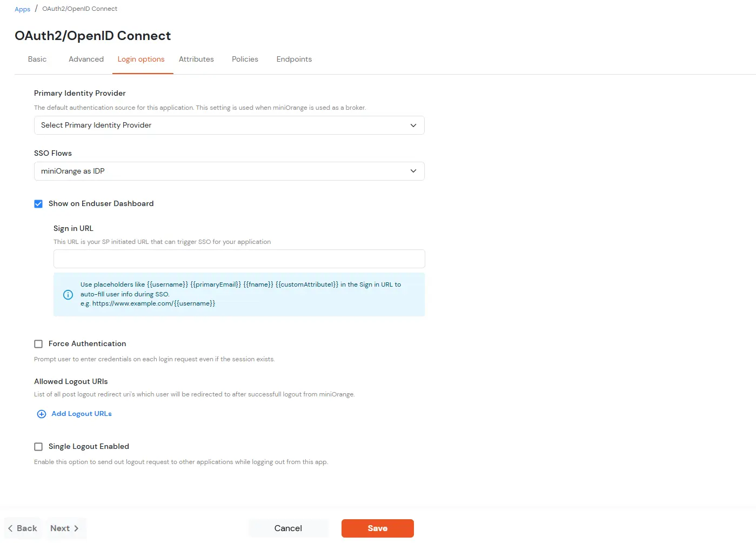Open the SSO Flows dropdown
This screenshot has height=543, width=756.
229,171
